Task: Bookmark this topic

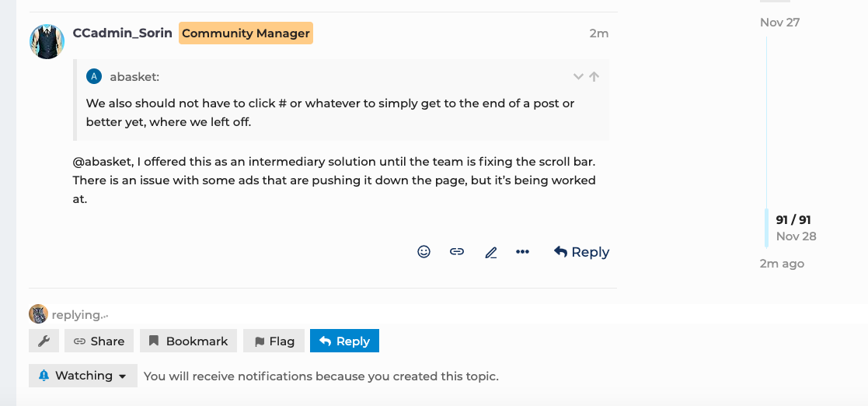Action: (188, 341)
